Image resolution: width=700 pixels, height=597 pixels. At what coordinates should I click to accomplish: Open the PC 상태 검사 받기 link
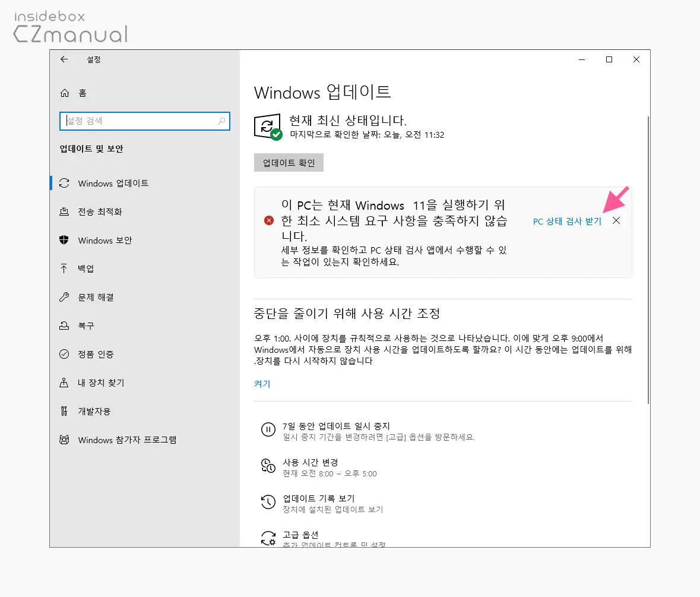tap(567, 221)
